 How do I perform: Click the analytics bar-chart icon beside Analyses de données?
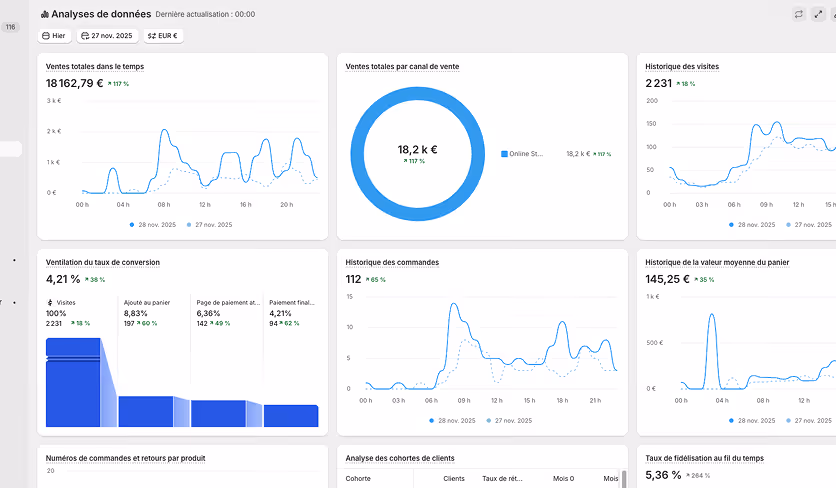coord(45,14)
